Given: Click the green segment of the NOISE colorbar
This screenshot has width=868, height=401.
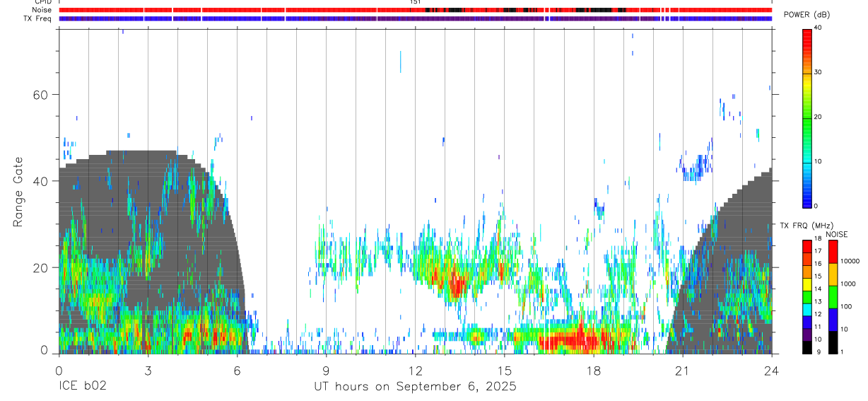Looking at the screenshot, I should pos(833,297).
